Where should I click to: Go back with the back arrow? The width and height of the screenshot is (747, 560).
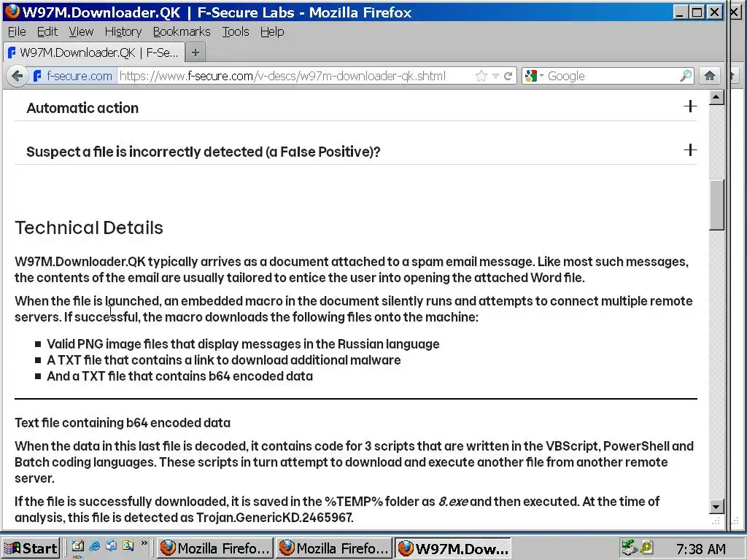coord(18,76)
